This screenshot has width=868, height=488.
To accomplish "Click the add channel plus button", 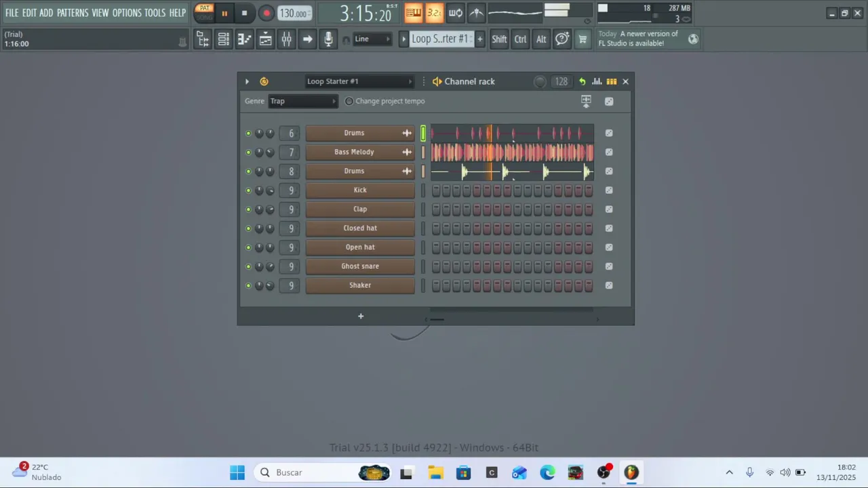I will (361, 316).
